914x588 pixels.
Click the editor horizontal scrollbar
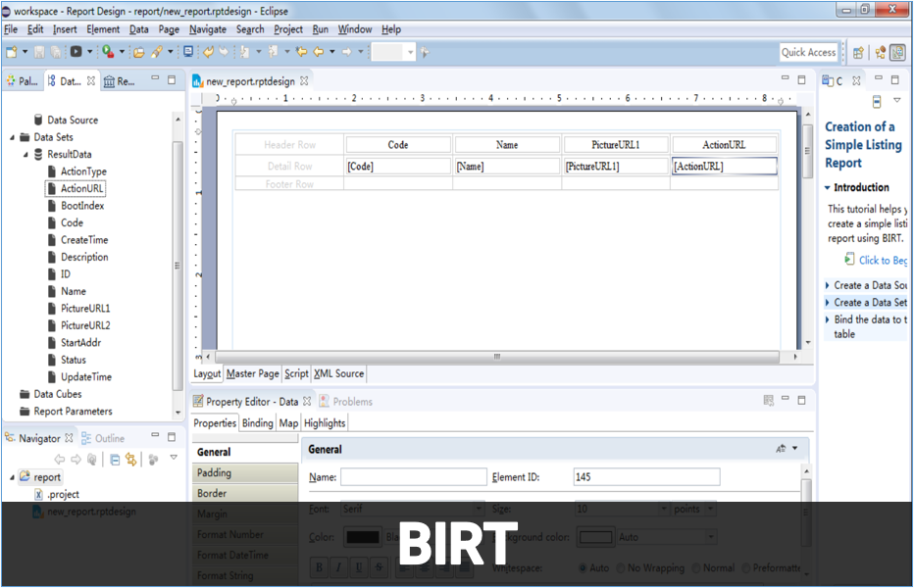[x=496, y=356]
